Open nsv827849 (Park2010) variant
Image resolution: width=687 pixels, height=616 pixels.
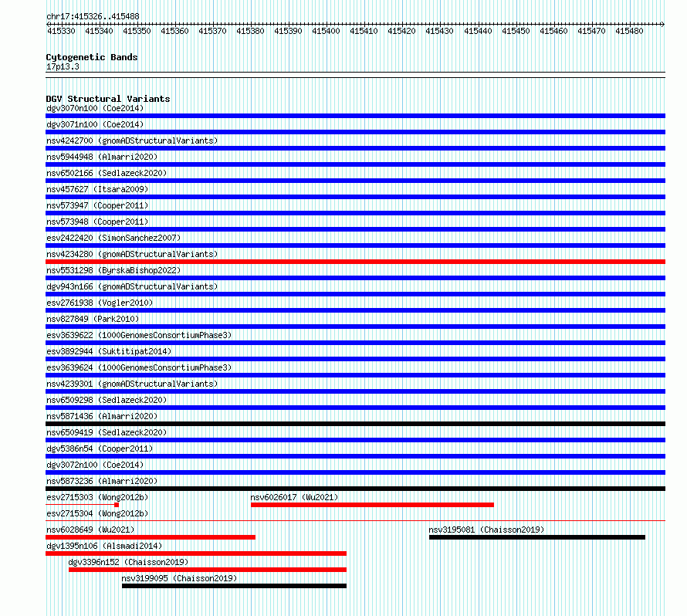(x=93, y=319)
